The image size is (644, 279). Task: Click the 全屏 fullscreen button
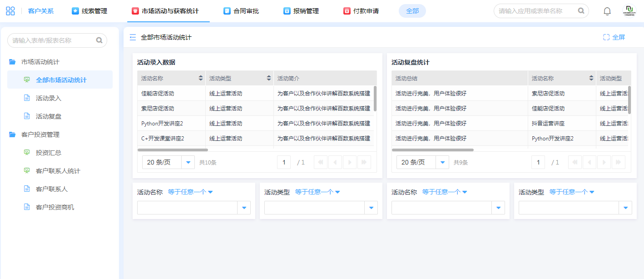tap(614, 37)
